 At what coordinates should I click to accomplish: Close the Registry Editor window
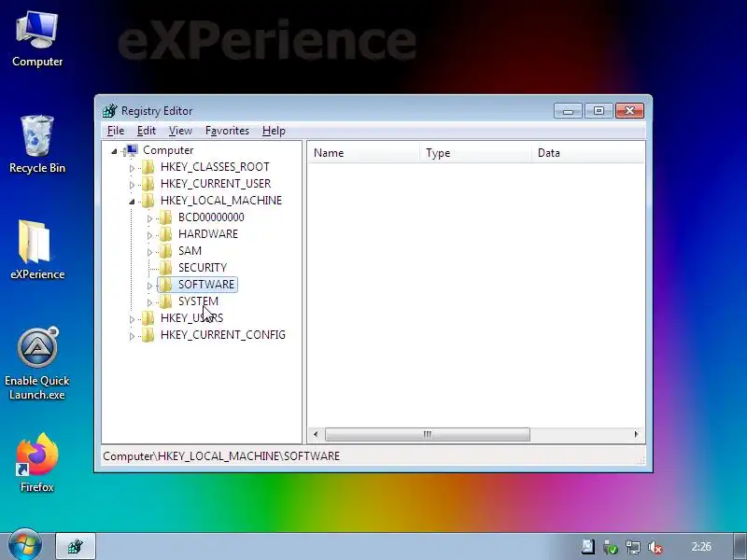point(629,111)
